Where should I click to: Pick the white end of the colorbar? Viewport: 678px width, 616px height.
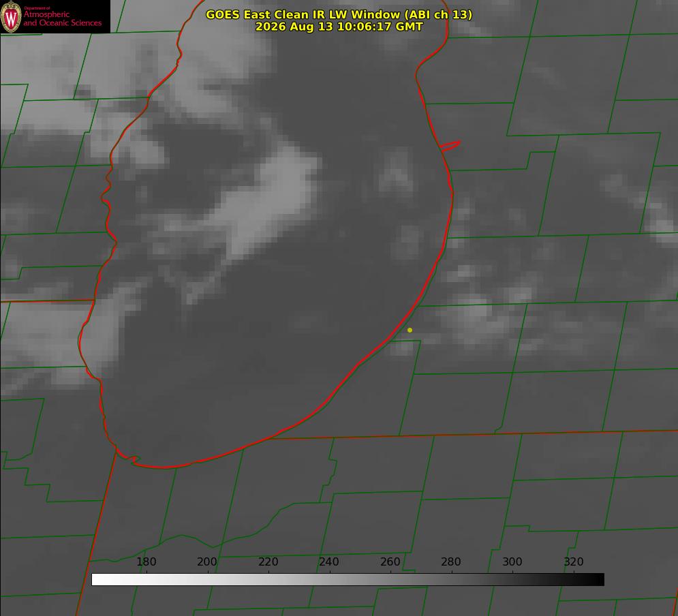click(97, 580)
